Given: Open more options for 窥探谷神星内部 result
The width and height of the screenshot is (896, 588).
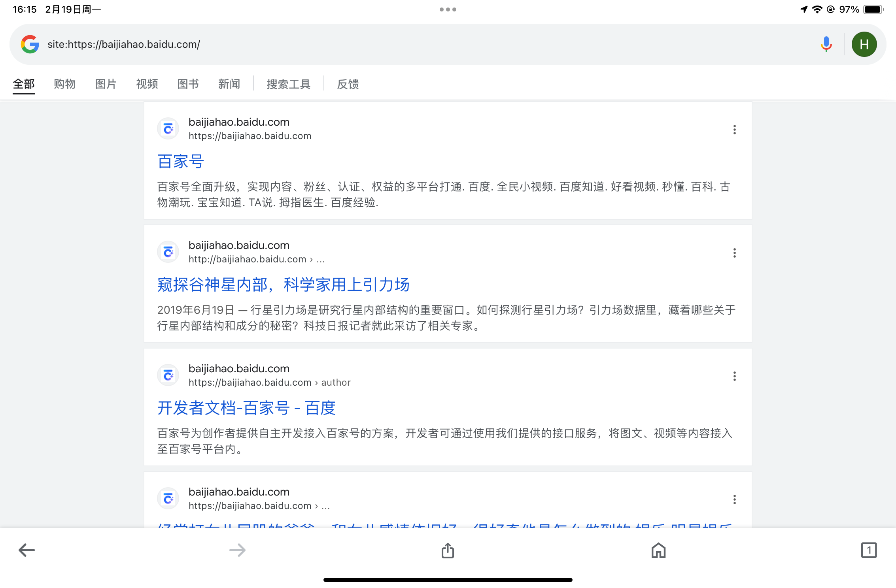Looking at the screenshot, I should [x=734, y=253].
